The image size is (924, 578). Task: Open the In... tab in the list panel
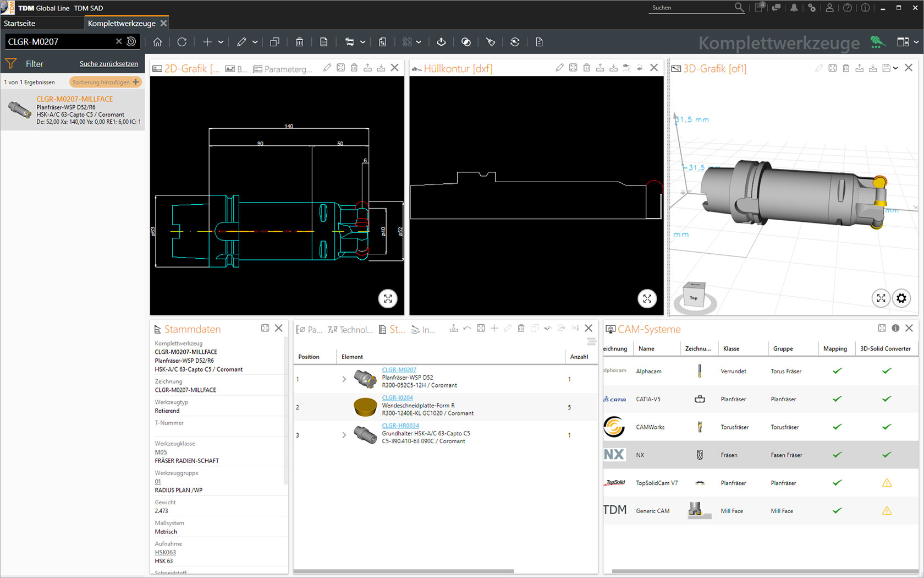click(423, 329)
